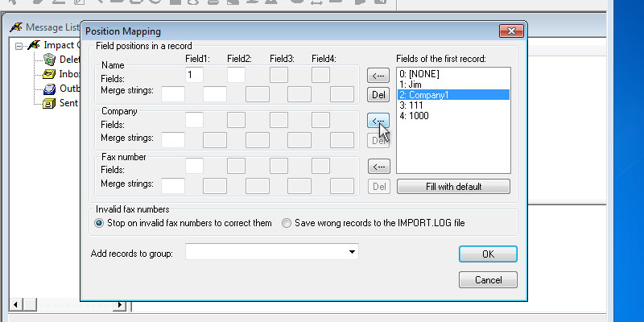Image resolution: width=644 pixels, height=322 pixels.
Task: Assign selected field to Name row arrow
Action: [x=378, y=76]
